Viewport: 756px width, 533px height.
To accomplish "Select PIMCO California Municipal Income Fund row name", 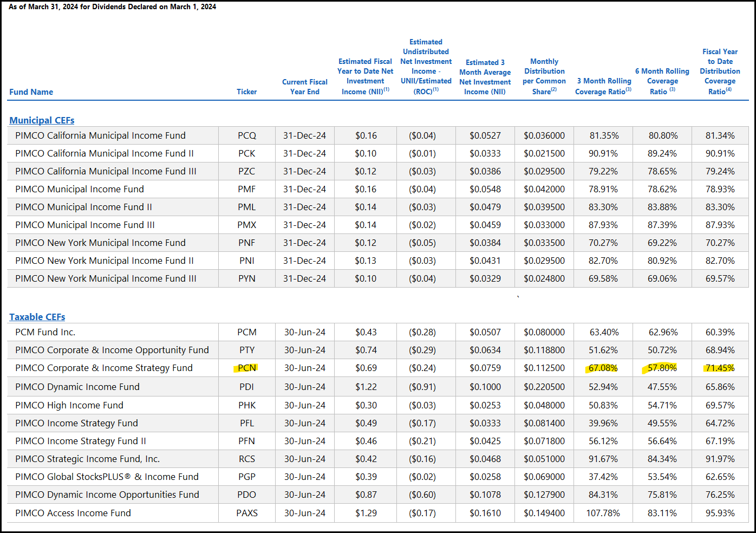I will [100, 135].
